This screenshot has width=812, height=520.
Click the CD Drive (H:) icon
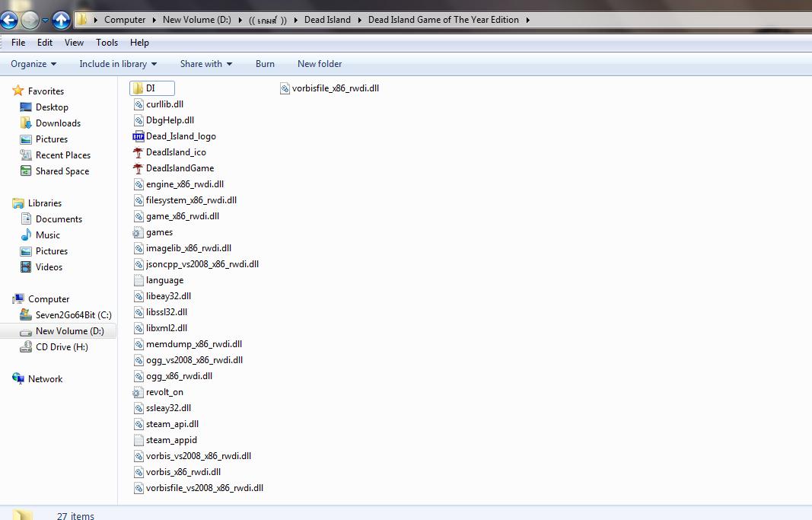click(25, 346)
